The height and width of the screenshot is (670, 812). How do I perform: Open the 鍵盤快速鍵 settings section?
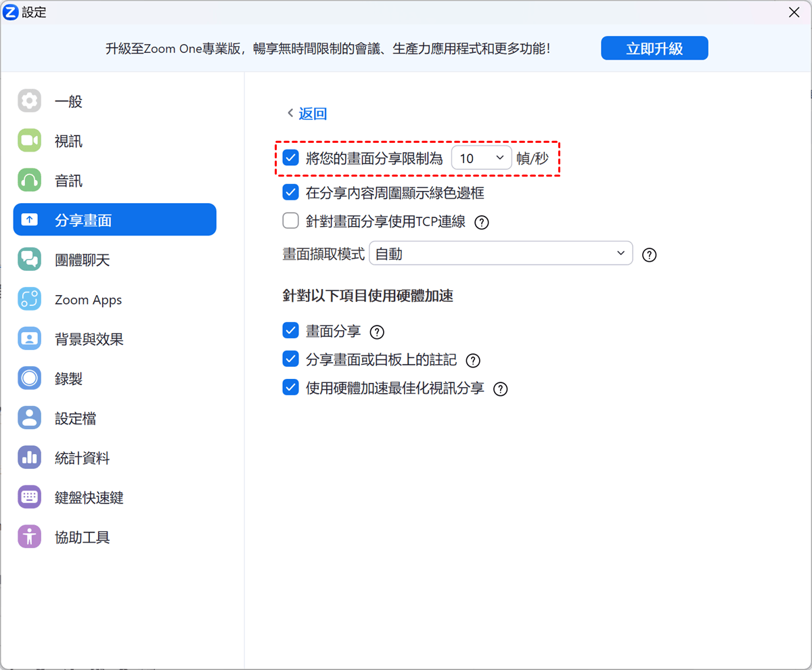[115, 497]
